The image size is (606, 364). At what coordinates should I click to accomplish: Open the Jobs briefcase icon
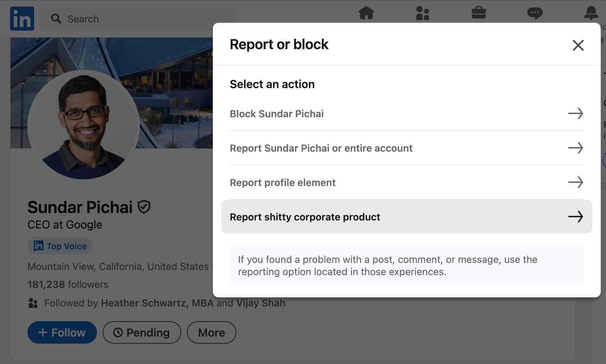pyautogui.click(x=478, y=13)
